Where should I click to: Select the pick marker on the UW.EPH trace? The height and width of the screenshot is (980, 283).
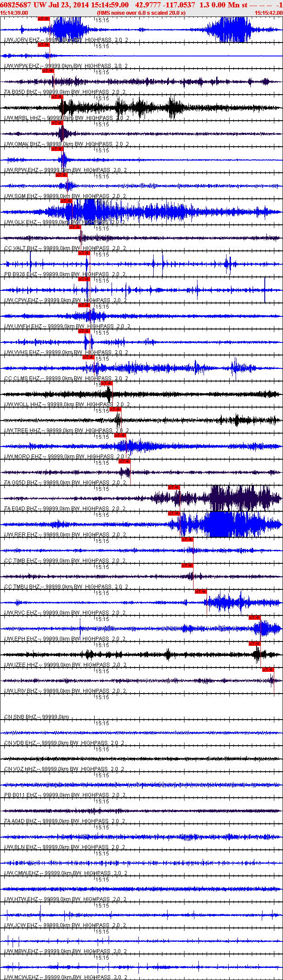click(255, 618)
